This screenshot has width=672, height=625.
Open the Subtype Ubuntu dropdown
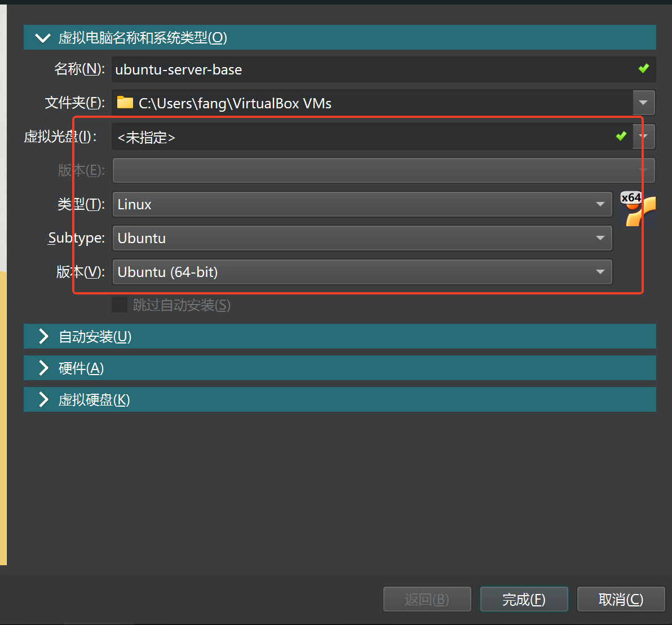tap(362, 238)
